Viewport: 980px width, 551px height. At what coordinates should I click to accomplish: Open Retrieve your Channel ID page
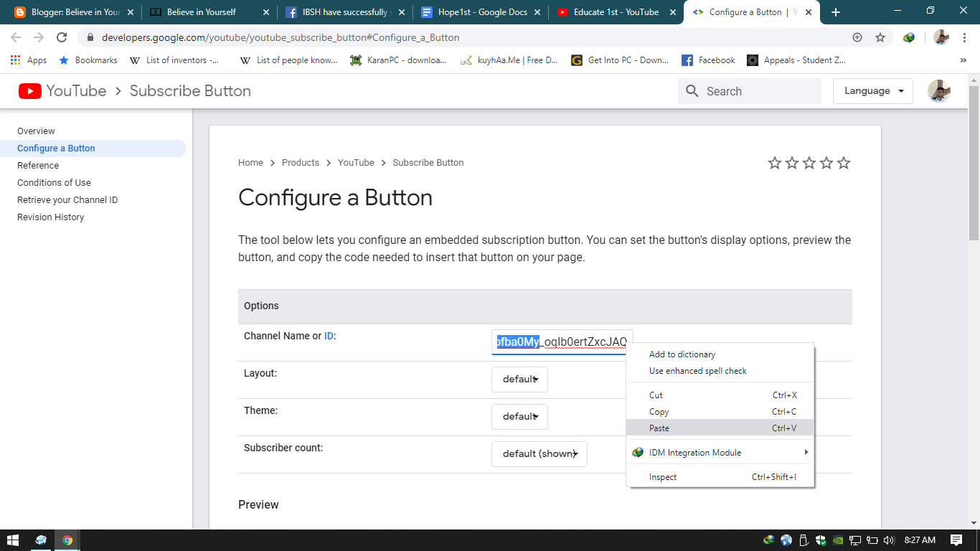click(67, 200)
